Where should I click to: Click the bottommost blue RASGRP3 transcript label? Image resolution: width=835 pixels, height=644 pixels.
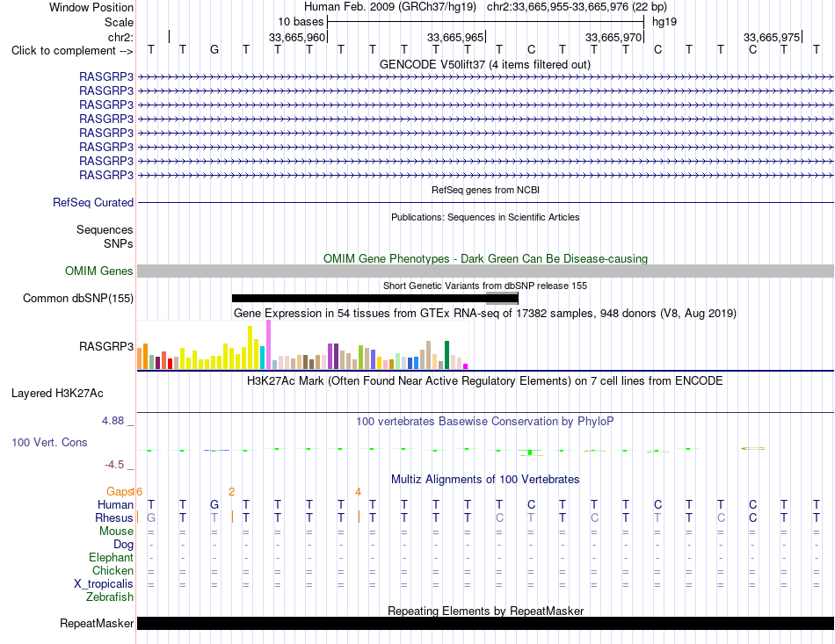click(106, 175)
